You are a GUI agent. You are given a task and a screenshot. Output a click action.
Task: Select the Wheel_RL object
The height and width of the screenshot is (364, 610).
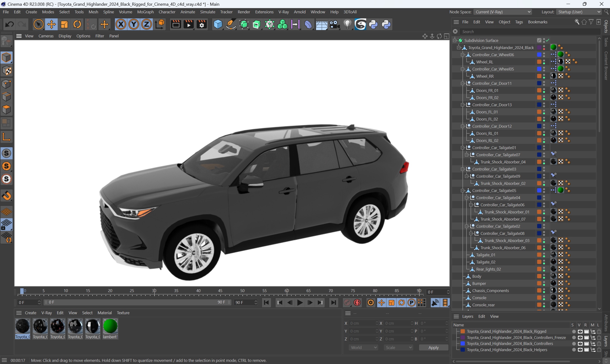tap(485, 62)
